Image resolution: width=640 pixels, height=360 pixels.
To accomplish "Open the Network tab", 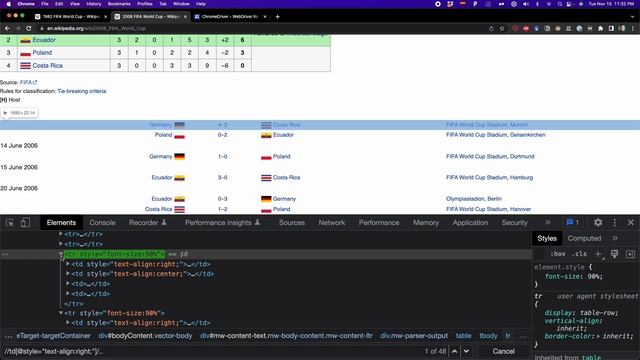I will point(332,222).
